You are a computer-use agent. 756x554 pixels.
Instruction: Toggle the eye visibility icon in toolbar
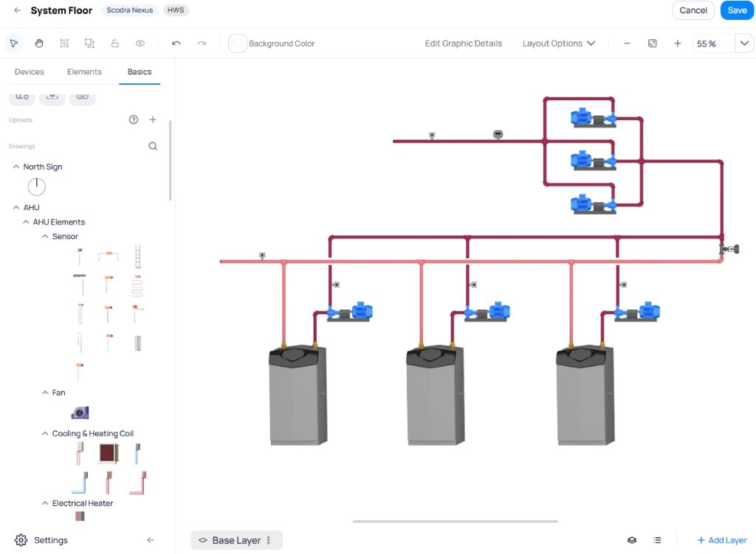[x=140, y=44]
